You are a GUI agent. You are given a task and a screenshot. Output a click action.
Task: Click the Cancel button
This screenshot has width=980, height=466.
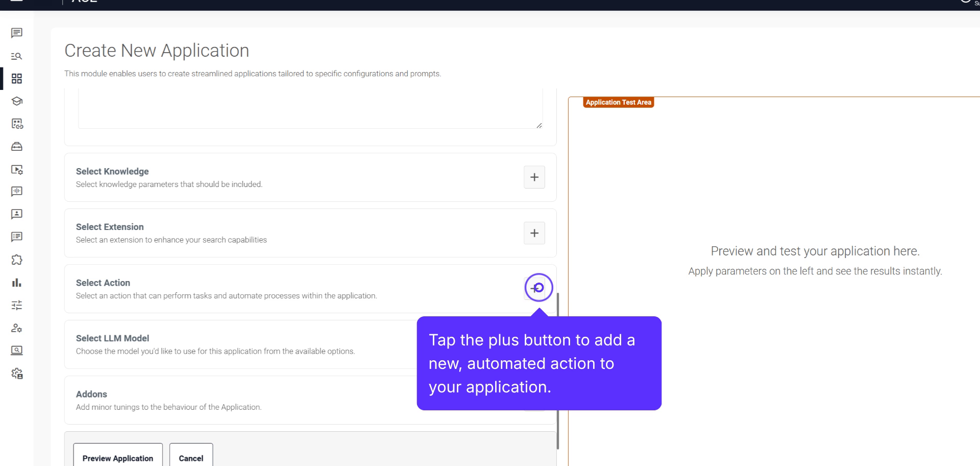tap(191, 458)
